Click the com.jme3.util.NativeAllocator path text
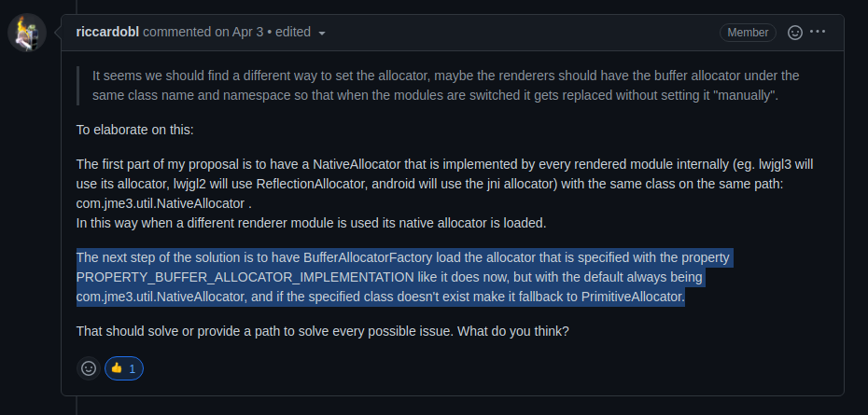The width and height of the screenshot is (868, 415). 161,203
